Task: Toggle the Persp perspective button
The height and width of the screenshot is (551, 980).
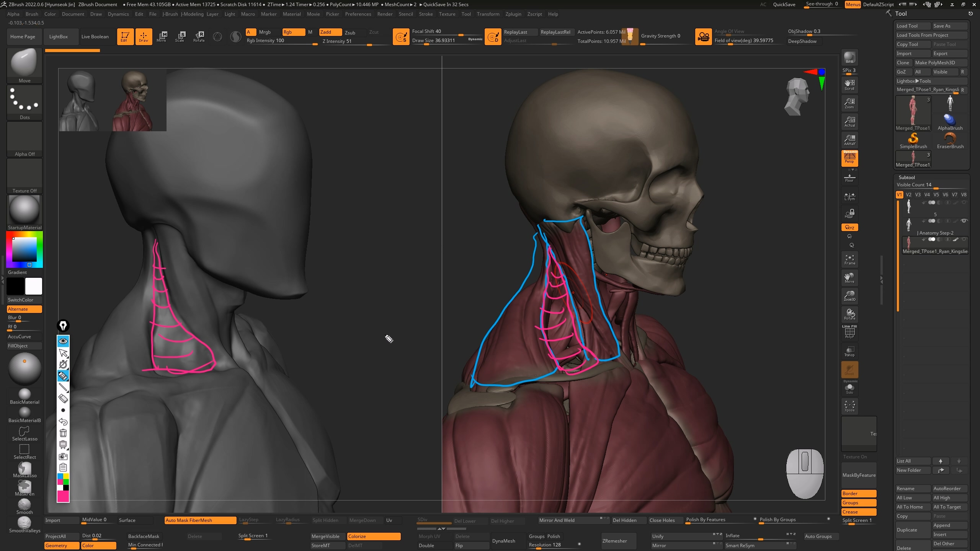Action: pyautogui.click(x=849, y=158)
